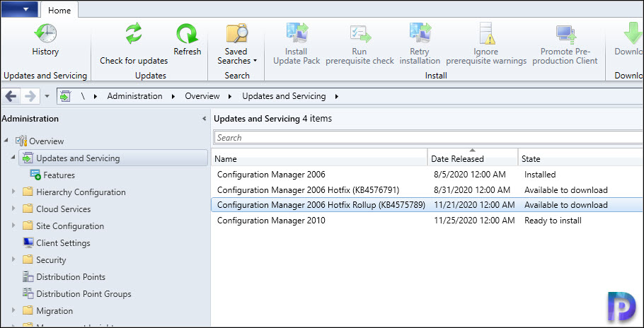Click the address bar root node icon
The height and width of the screenshot is (328, 644).
point(65,96)
